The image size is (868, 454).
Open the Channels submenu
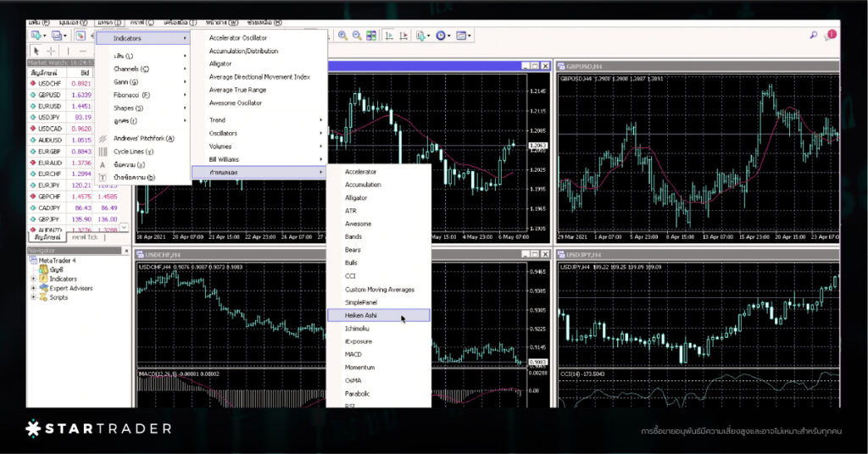(142, 69)
